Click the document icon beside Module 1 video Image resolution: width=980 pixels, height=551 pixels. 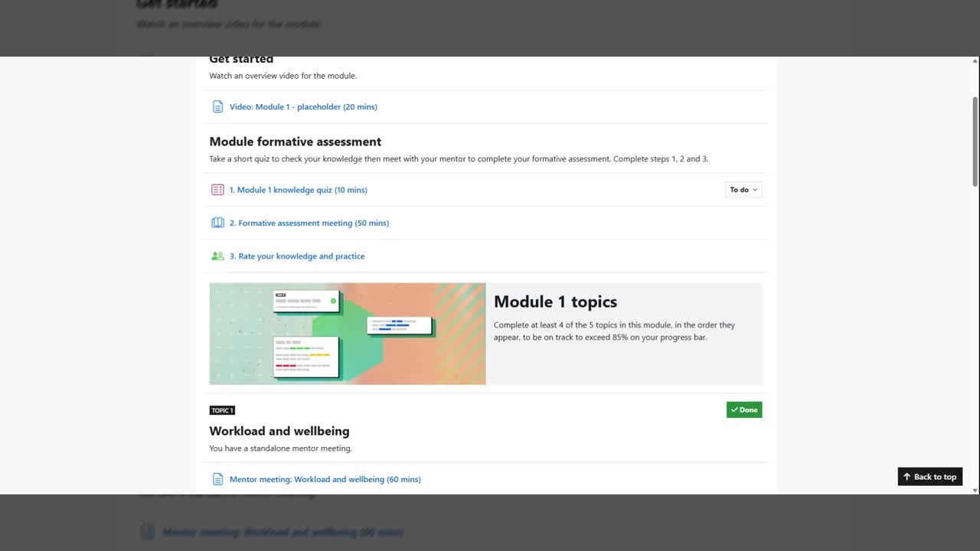(x=217, y=107)
